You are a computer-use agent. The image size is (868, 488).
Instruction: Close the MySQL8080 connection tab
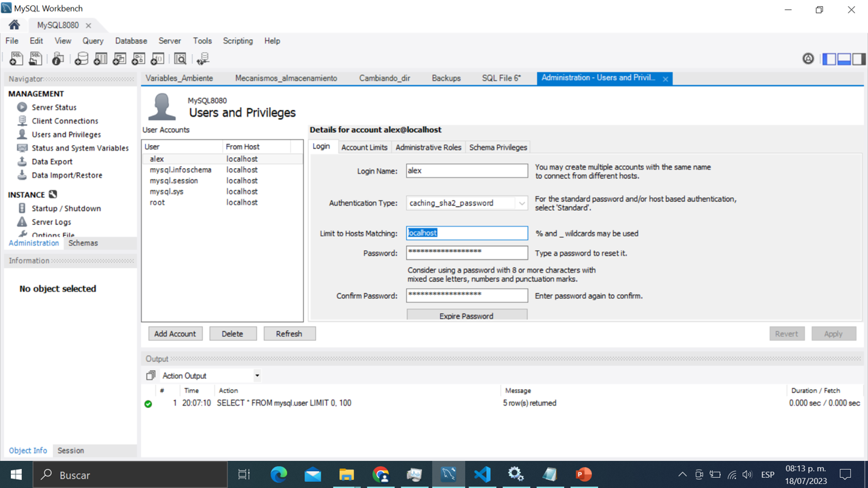point(88,26)
